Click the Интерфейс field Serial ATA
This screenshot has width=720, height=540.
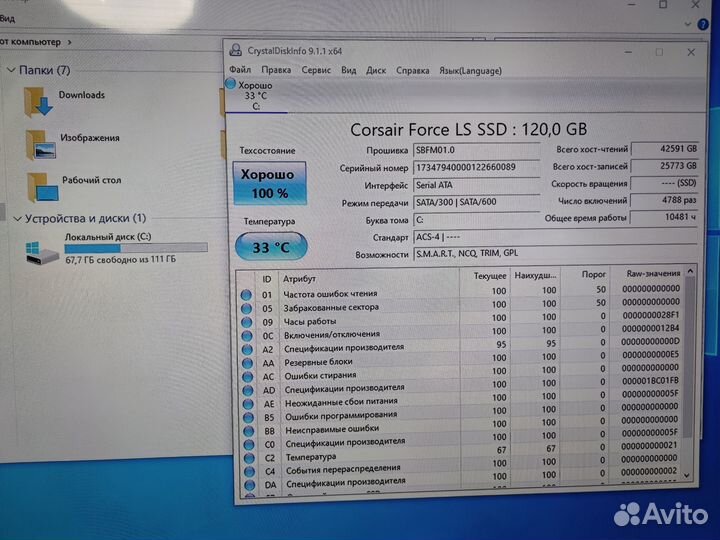tap(476, 185)
